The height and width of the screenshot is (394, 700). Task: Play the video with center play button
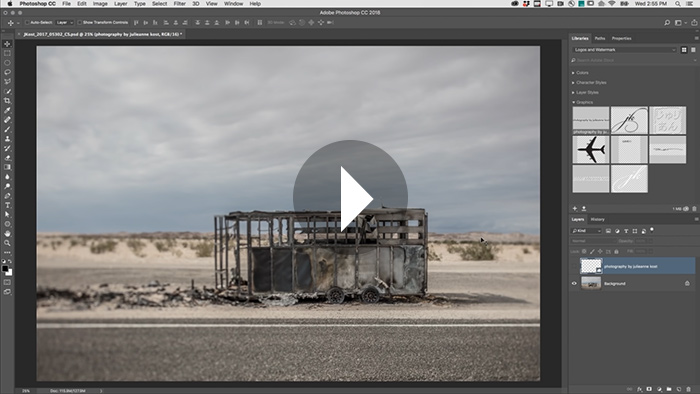tap(350, 197)
